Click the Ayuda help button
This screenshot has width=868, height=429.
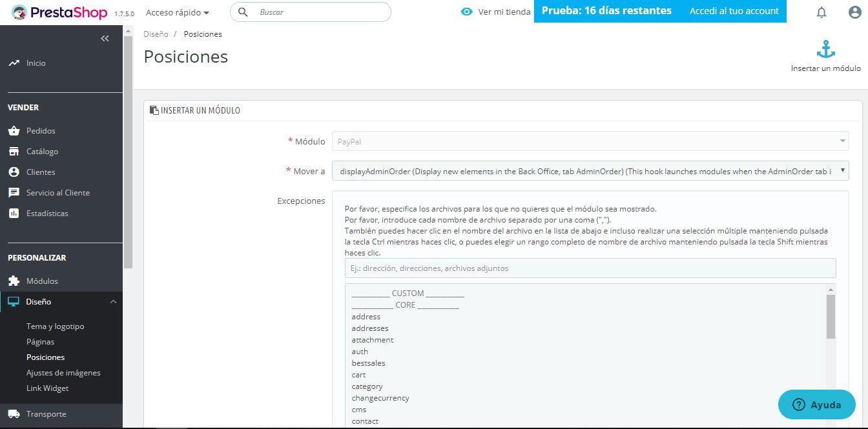point(817,405)
